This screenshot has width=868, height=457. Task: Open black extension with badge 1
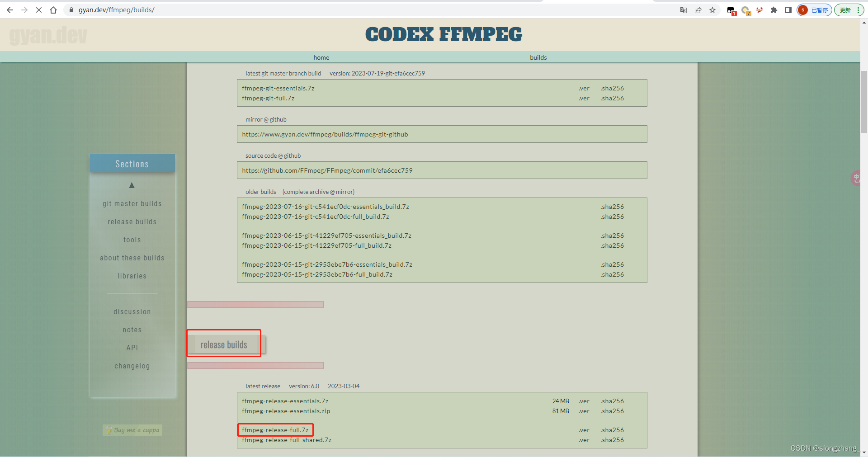coord(731,10)
